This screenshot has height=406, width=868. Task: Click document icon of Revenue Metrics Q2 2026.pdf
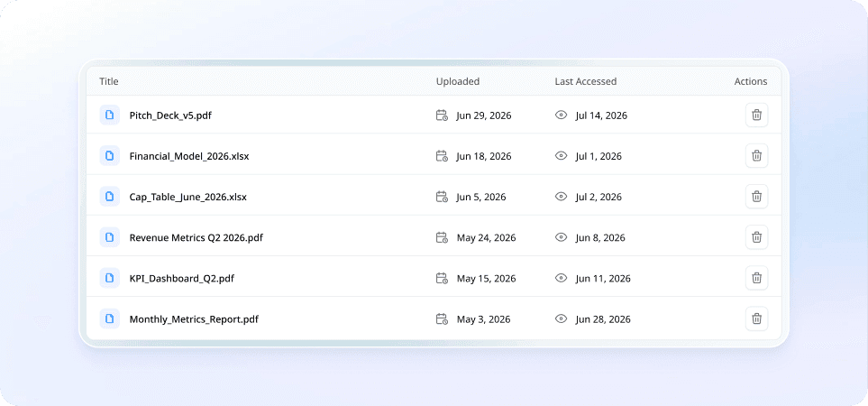pyautogui.click(x=110, y=237)
